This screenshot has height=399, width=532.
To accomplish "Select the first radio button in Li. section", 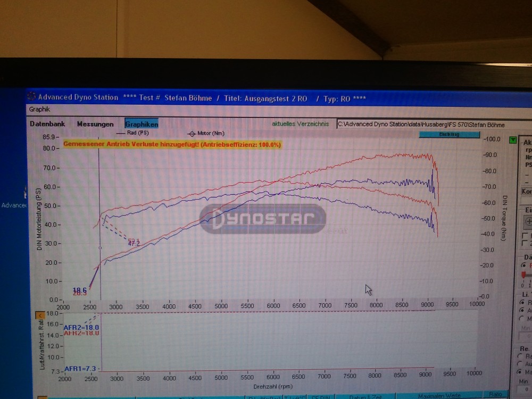I will point(521,302).
